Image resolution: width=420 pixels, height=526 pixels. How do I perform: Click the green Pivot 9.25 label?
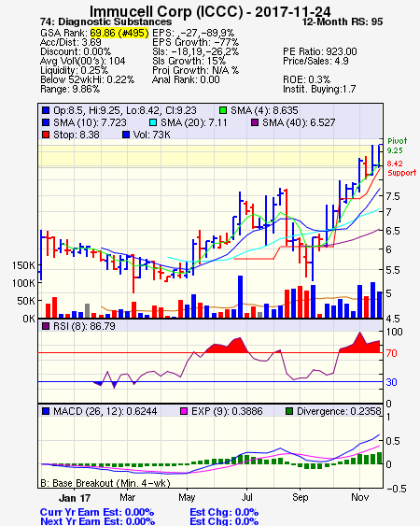point(397,146)
